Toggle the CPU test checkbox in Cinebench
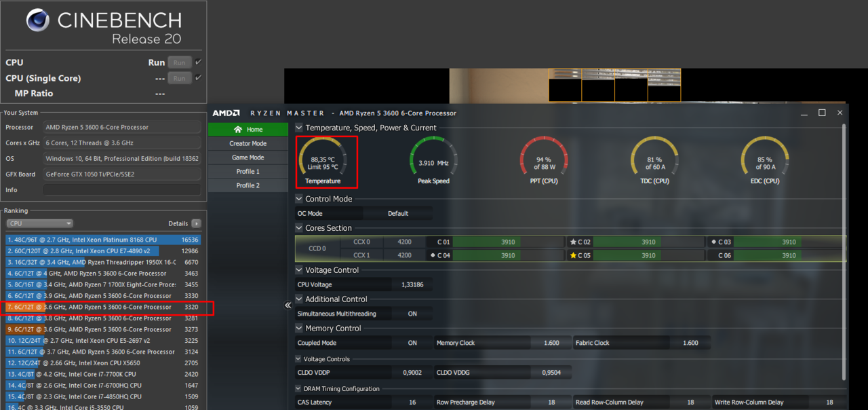 pyautogui.click(x=198, y=62)
